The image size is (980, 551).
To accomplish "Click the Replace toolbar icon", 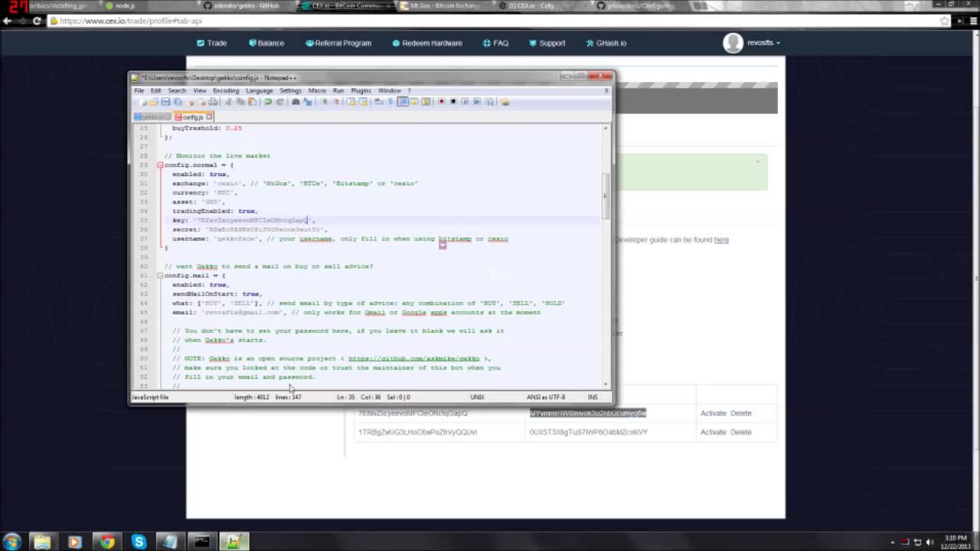I will pos(308,102).
